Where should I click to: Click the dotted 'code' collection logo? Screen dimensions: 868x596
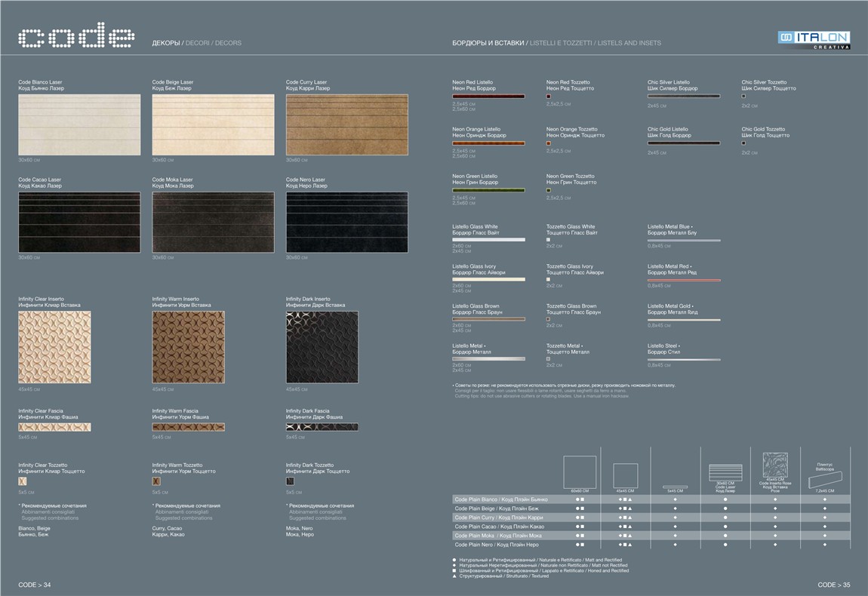tap(76, 35)
